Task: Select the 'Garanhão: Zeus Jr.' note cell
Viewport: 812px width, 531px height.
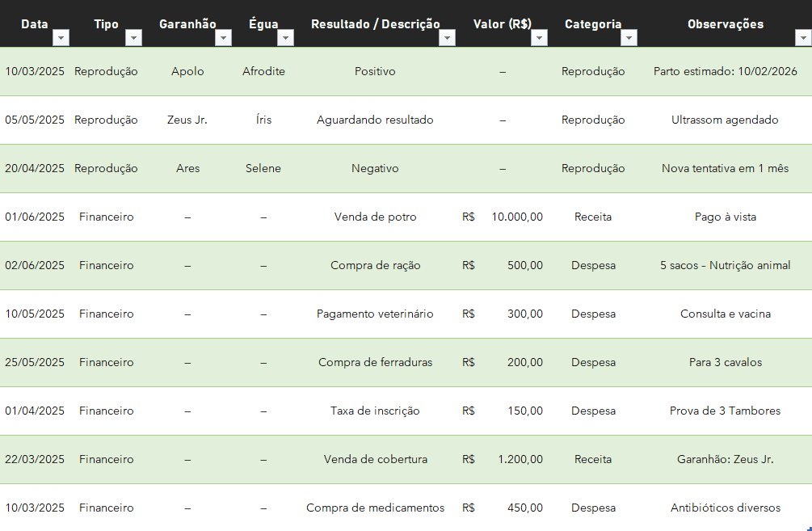Action: [x=726, y=459]
